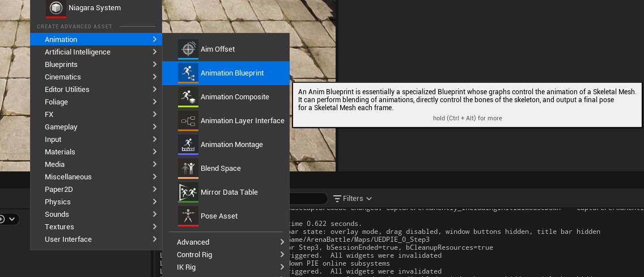
Task: Open the Input submenu
Action: [x=96, y=139]
